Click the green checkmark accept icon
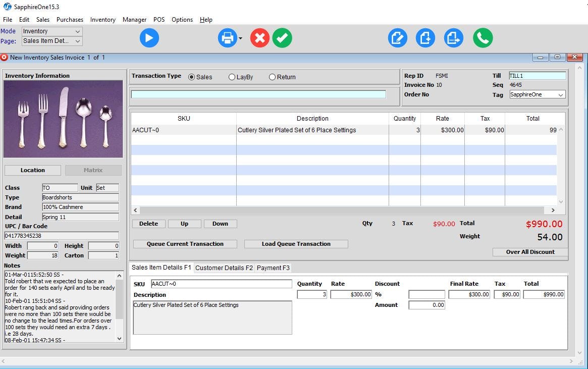This screenshot has width=588, height=369. 282,38
